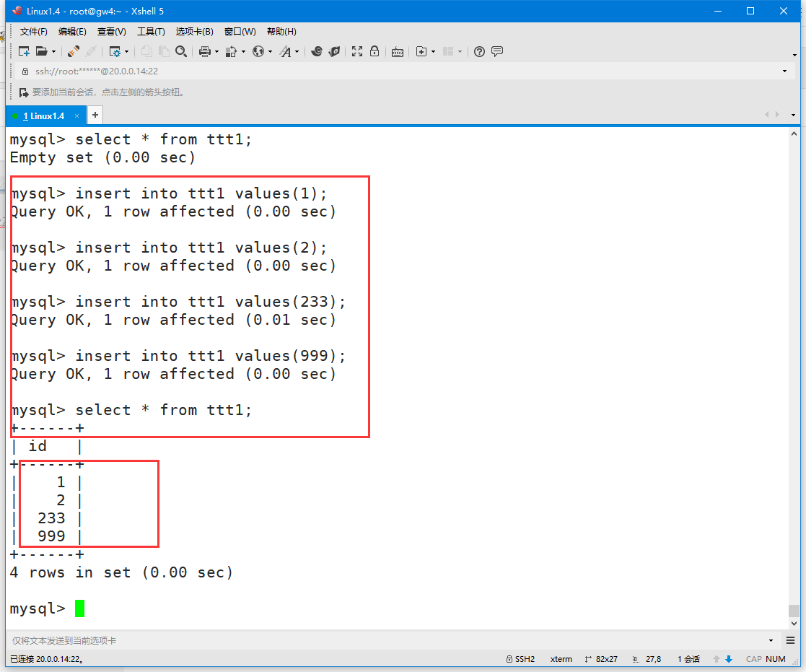The height and width of the screenshot is (672, 806).
Task: Click the Paste icon in toolbar
Action: (164, 51)
